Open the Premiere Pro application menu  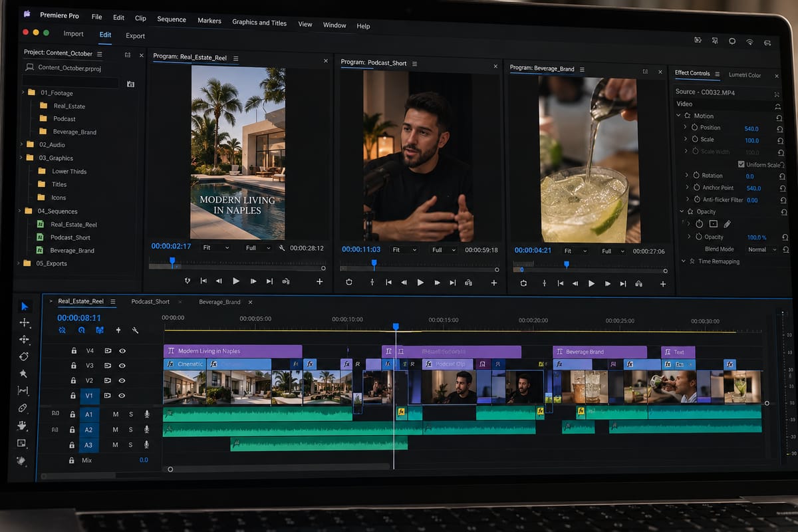click(x=59, y=15)
